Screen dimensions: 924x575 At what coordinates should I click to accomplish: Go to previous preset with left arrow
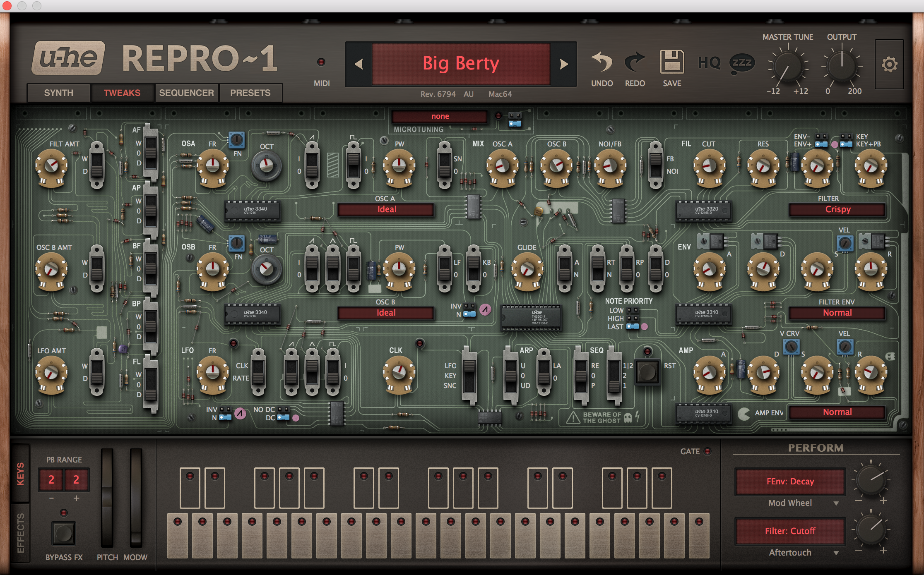pos(359,64)
